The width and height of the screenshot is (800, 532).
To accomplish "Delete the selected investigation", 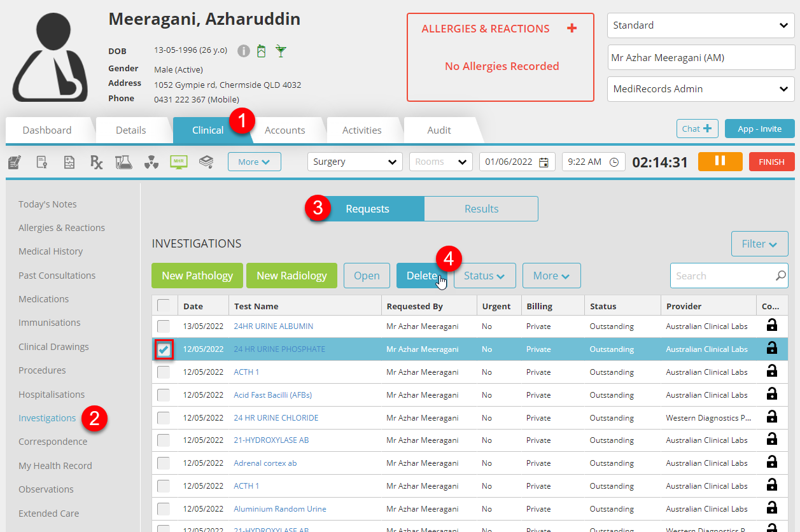I will point(422,276).
